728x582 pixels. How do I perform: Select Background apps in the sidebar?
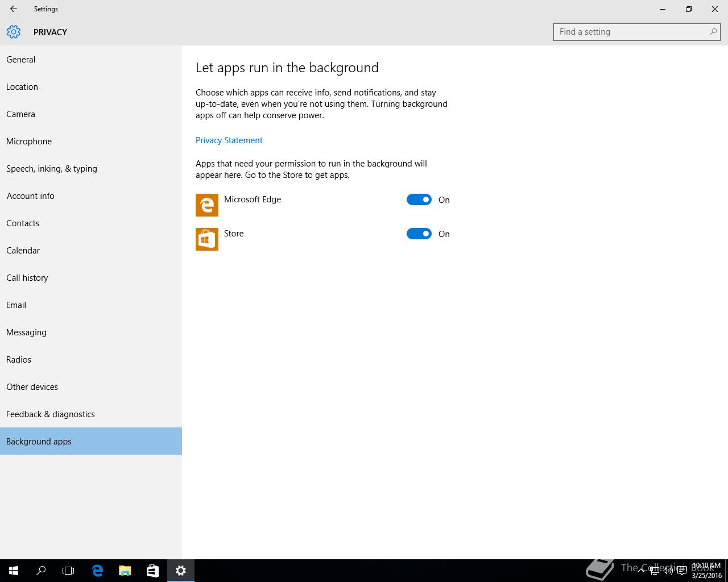coord(91,442)
